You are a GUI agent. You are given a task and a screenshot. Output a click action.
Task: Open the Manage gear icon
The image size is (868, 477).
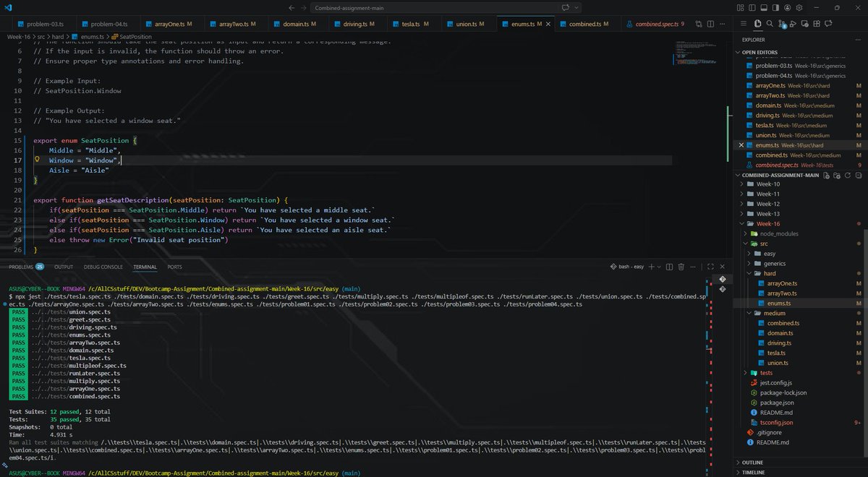[x=799, y=7]
